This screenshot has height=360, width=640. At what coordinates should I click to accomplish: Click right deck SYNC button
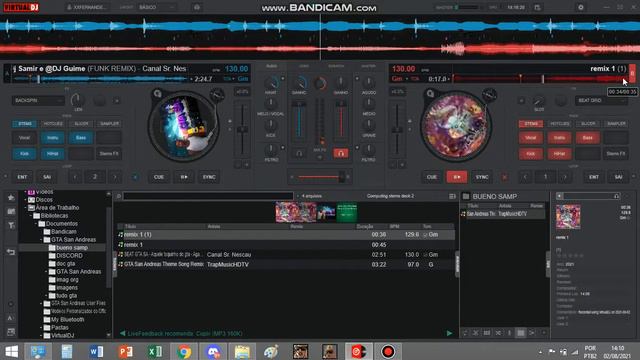(482, 177)
